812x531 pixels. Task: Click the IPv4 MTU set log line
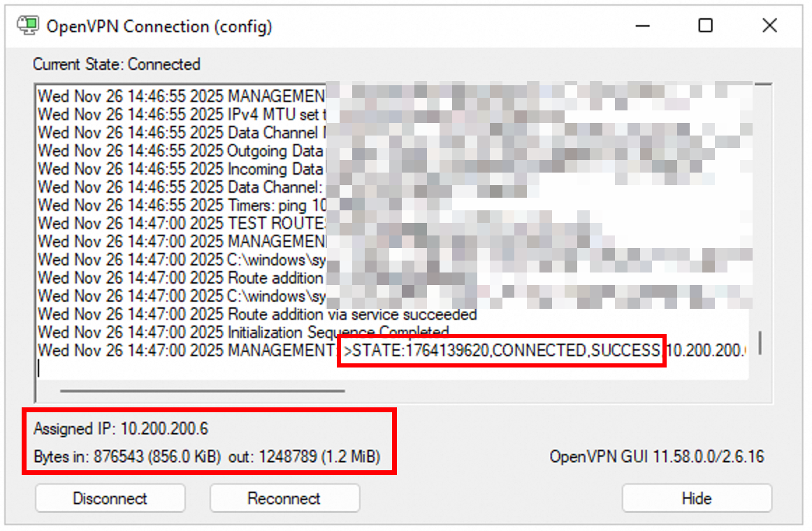point(182,115)
